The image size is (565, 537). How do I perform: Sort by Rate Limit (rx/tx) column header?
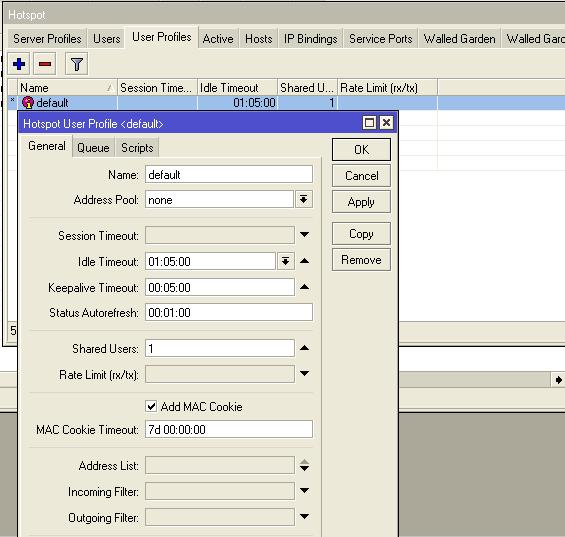coord(387,88)
